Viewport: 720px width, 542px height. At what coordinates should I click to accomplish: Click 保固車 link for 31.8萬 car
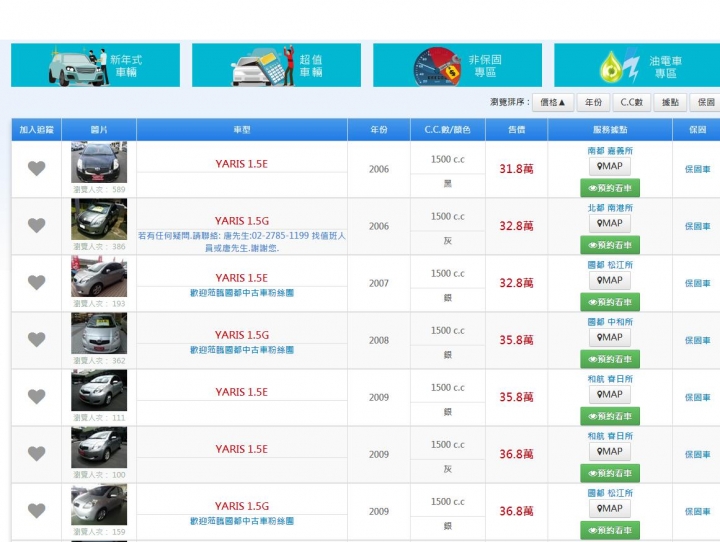click(698, 169)
